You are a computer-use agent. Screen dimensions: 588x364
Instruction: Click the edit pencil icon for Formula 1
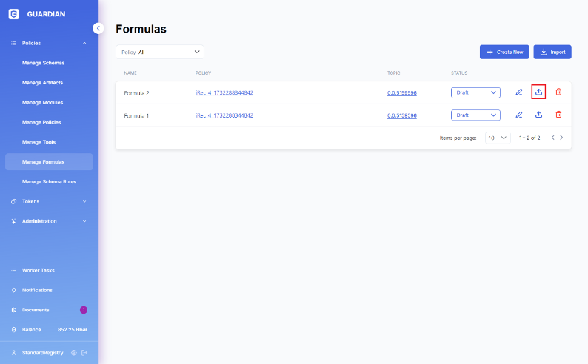519,115
